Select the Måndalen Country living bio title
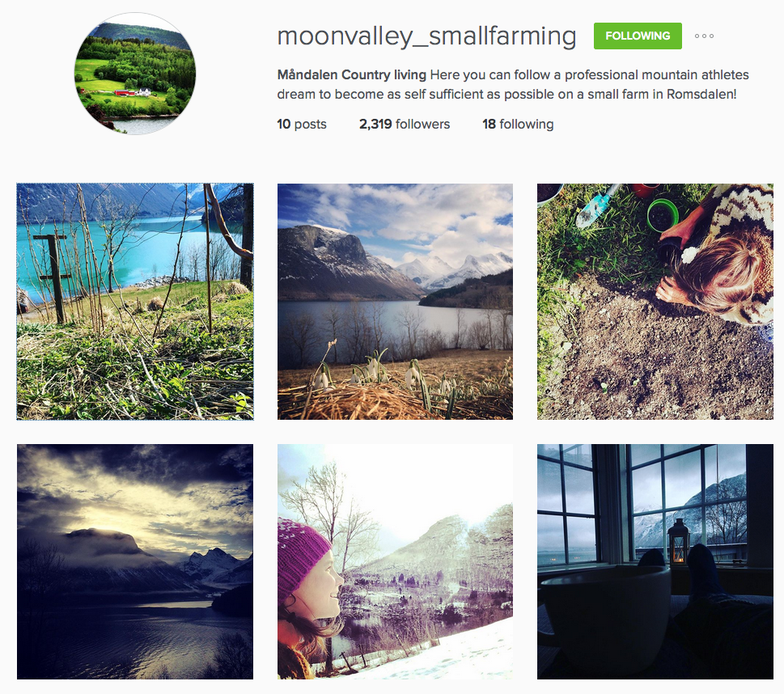784x694 pixels. [351, 75]
